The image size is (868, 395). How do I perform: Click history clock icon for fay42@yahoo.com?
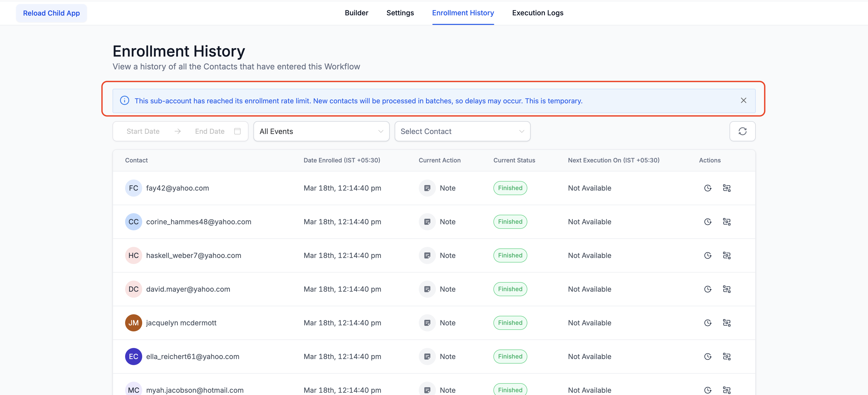click(707, 188)
